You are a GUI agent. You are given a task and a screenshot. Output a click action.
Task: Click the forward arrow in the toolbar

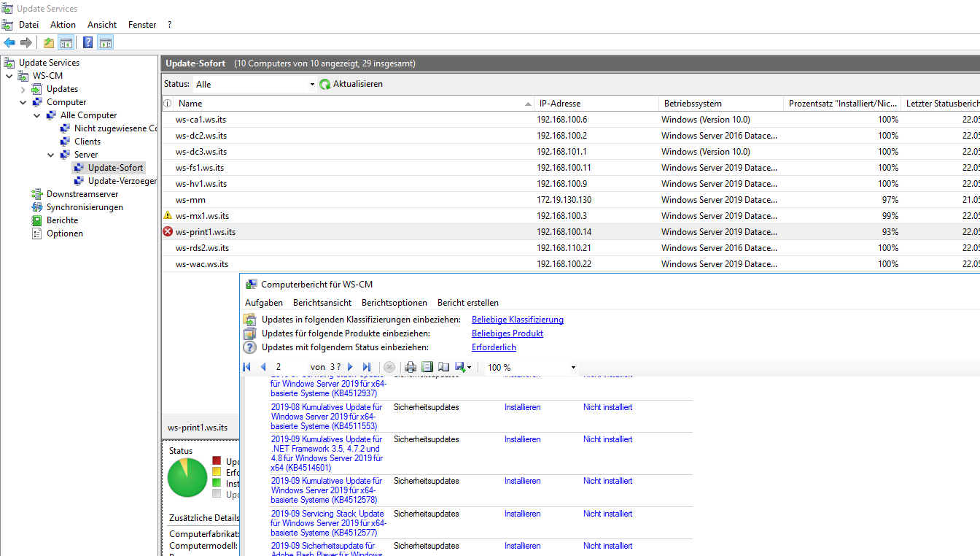point(26,42)
